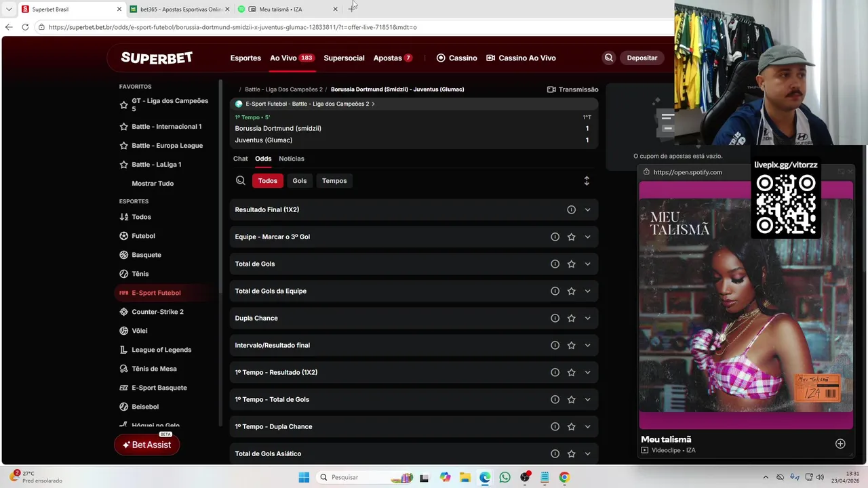Open the Superbet logo home link

point(157,58)
